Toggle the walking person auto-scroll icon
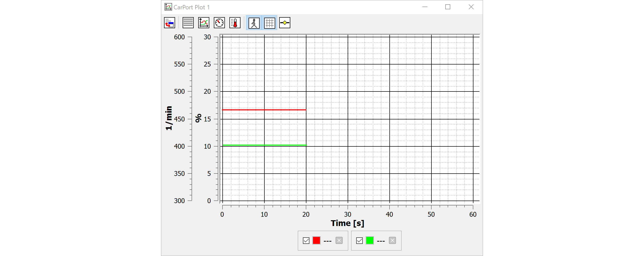The image size is (644, 256). point(254,23)
